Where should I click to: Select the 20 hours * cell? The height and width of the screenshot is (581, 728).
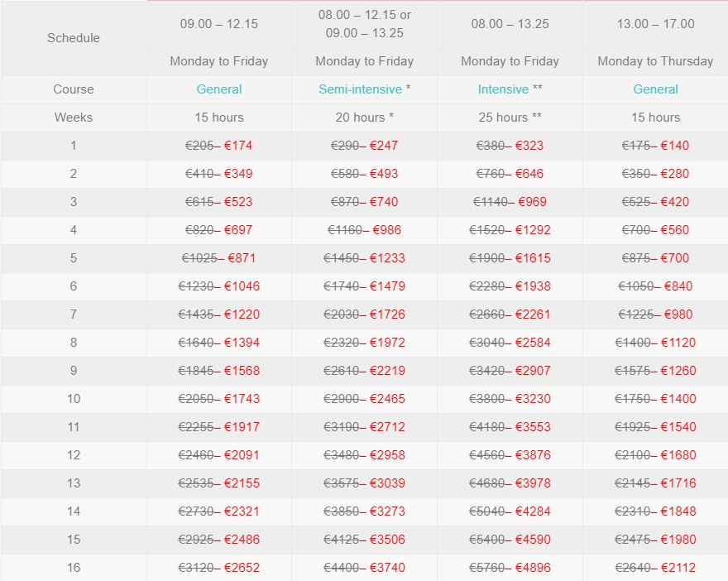(364, 118)
